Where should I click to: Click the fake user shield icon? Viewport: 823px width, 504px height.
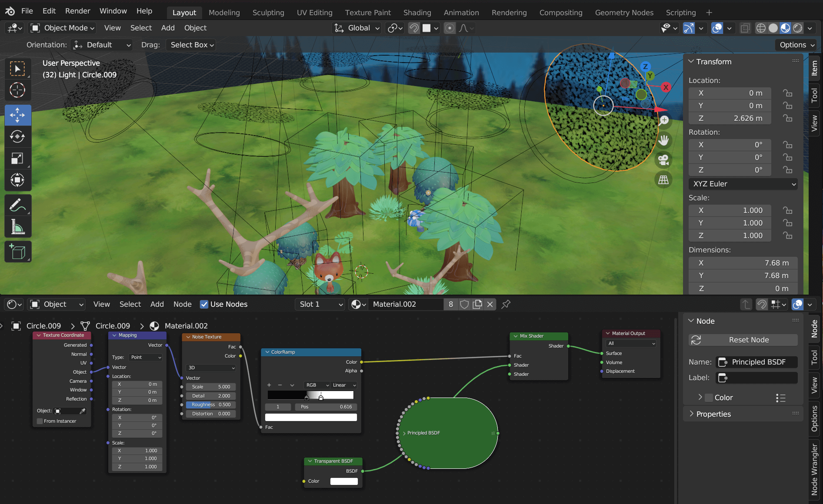pyautogui.click(x=464, y=304)
